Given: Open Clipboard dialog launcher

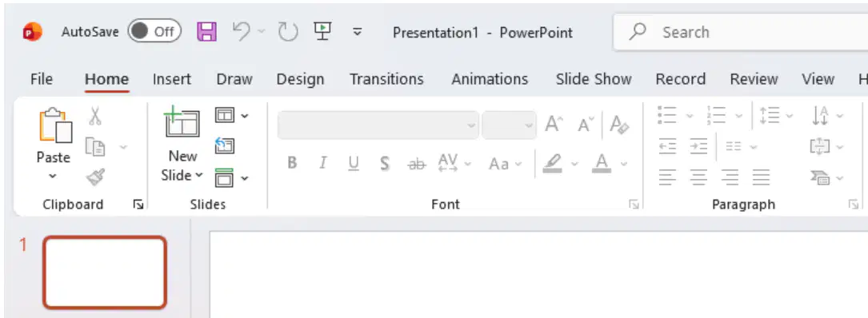Looking at the screenshot, I should (138, 205).
